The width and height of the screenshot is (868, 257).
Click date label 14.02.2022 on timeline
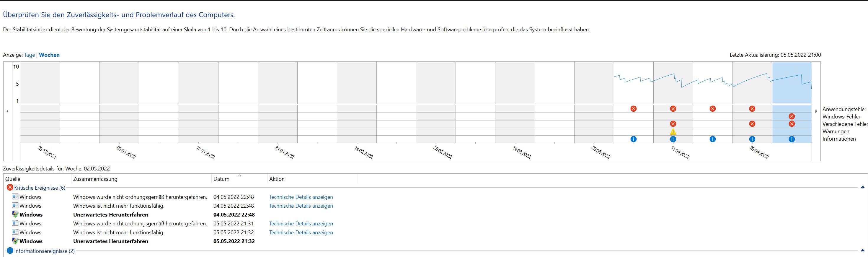coord(363,152)
